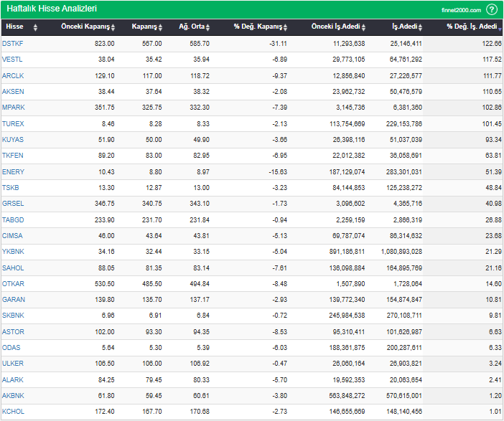Sort by Önceki İş.Adedi column arrows

[x=363, y=27]
